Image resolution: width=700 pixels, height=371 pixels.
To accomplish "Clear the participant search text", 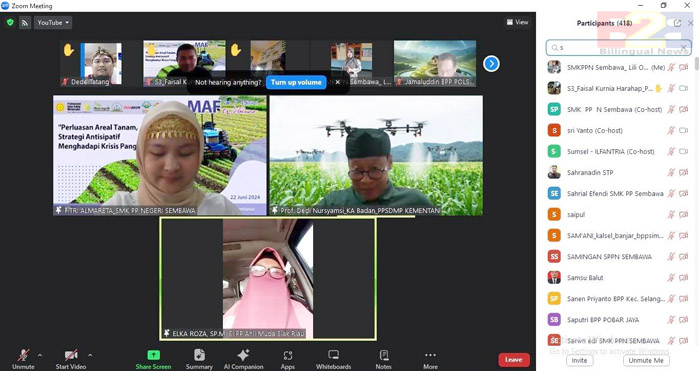I will [x=683, y=47].
